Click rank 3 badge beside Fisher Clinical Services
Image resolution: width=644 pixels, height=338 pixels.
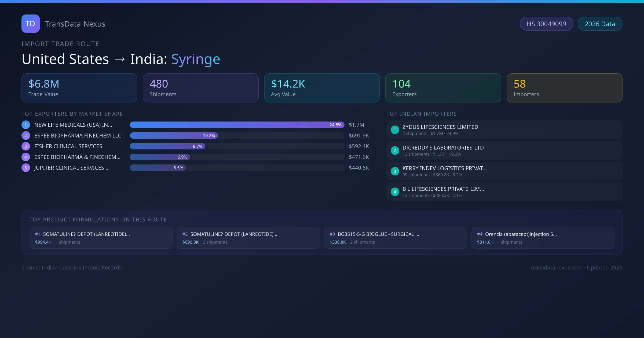pos(25,146)
